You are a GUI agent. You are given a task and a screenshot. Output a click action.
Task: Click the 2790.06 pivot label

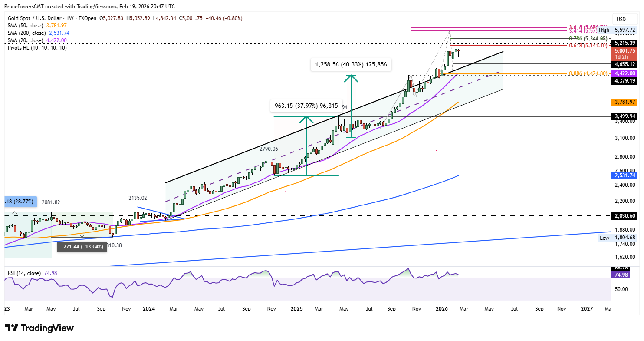point(268,149)
